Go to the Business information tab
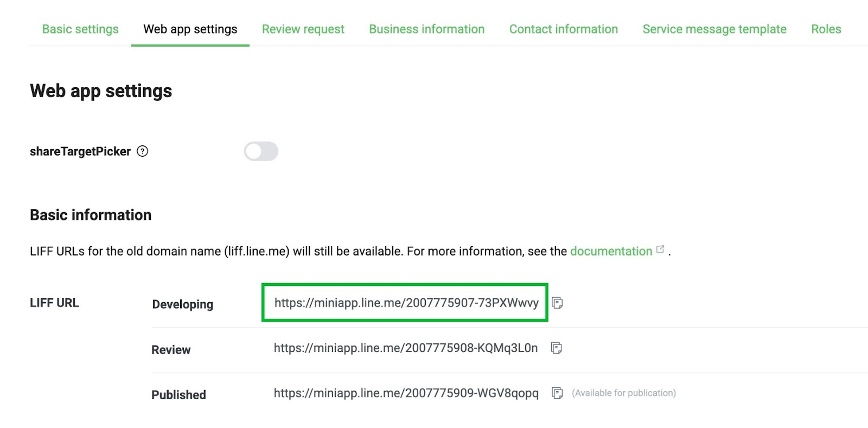Image resolution: width=868 pixels, height=428 pixels. click(426, 29)
